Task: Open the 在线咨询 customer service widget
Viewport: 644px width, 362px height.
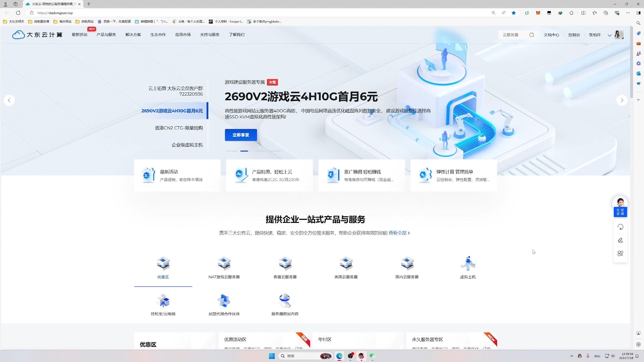Action: (620, 206)
